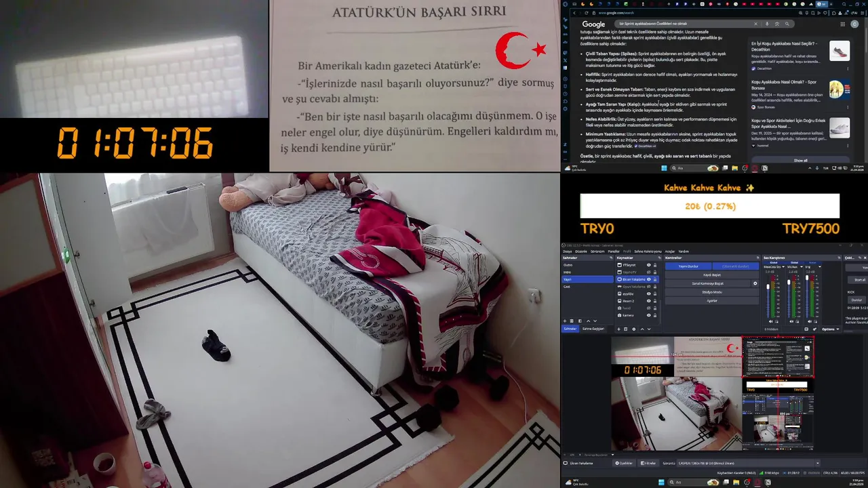The image size is (868, 488).
Task: Open scene filters icon in Sahneler toolbar
Action: click(580, 321)
